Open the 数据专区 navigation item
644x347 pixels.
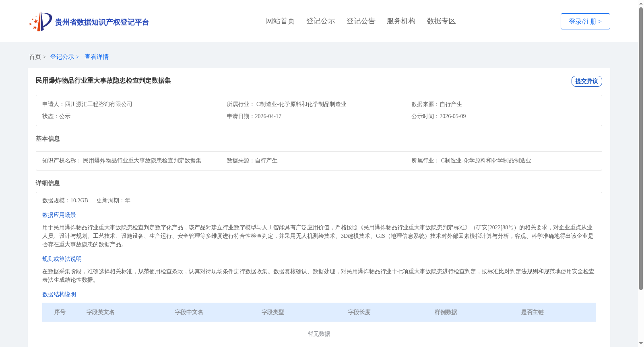441,21
